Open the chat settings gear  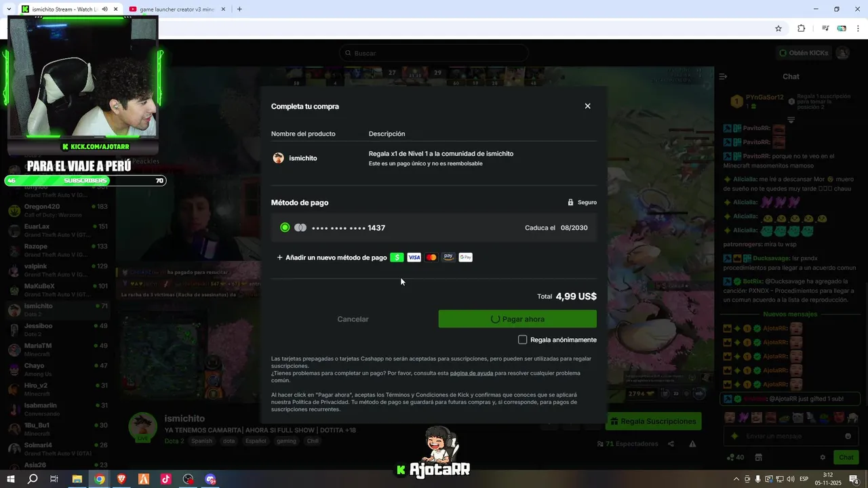pyautogui.click(x=823, y=457)
